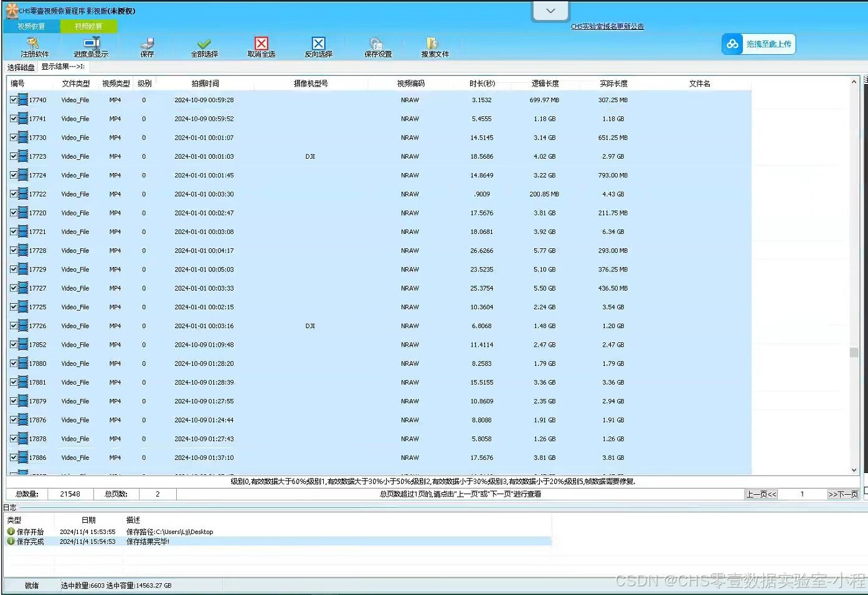Click the current page number field

pos(802,494)
